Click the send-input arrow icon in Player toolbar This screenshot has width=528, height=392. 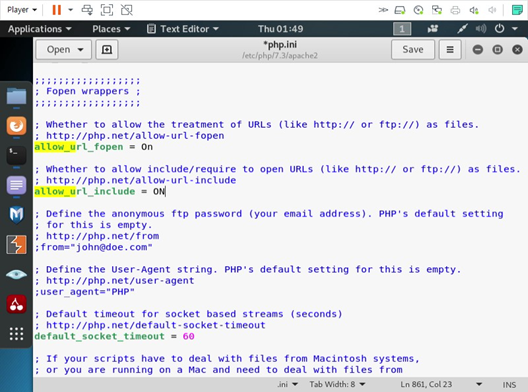(x=383, y=10)
